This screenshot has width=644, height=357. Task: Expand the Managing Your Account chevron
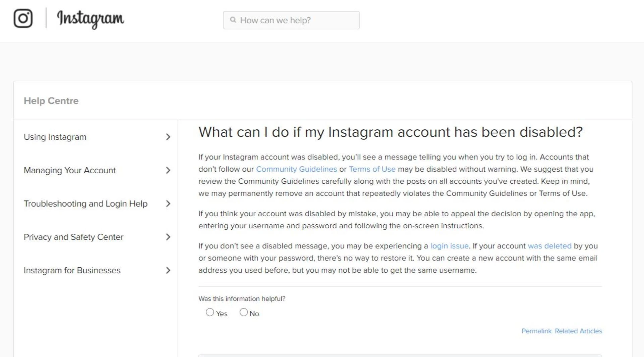tap(168, 170)
